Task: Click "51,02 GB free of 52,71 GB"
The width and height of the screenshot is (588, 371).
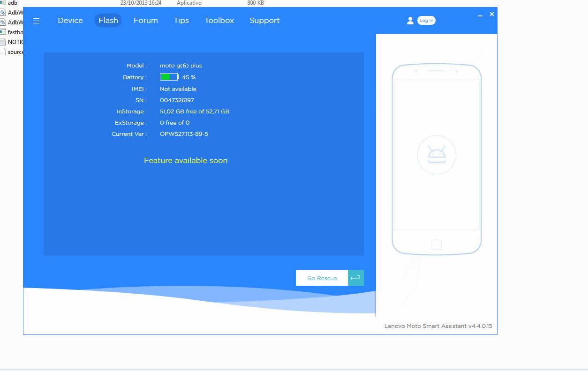Action: 195,111
